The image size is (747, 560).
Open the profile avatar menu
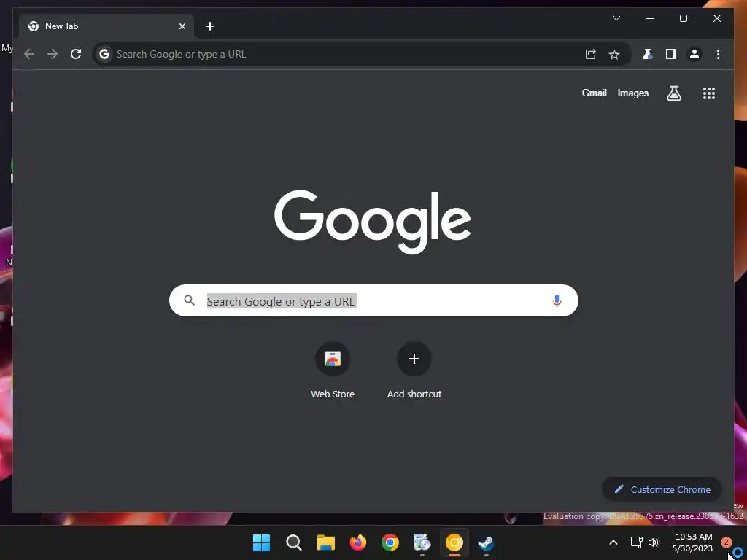coord(694,54)
